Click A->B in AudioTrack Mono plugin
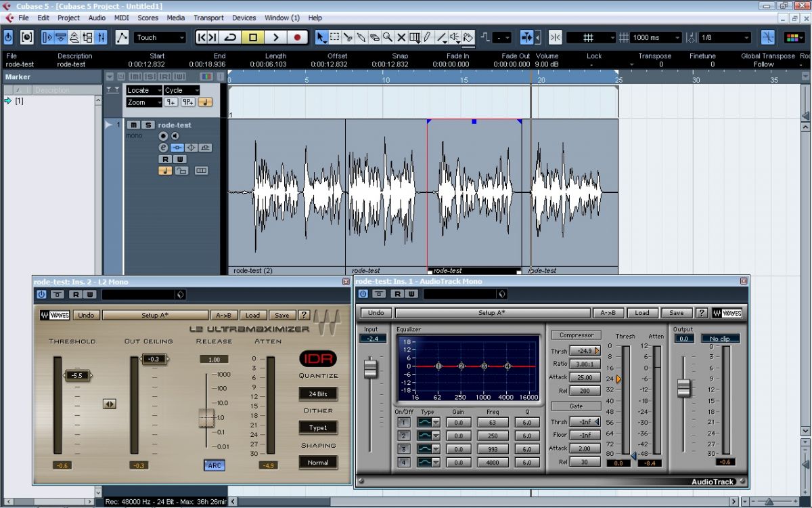 coord(608,313)
